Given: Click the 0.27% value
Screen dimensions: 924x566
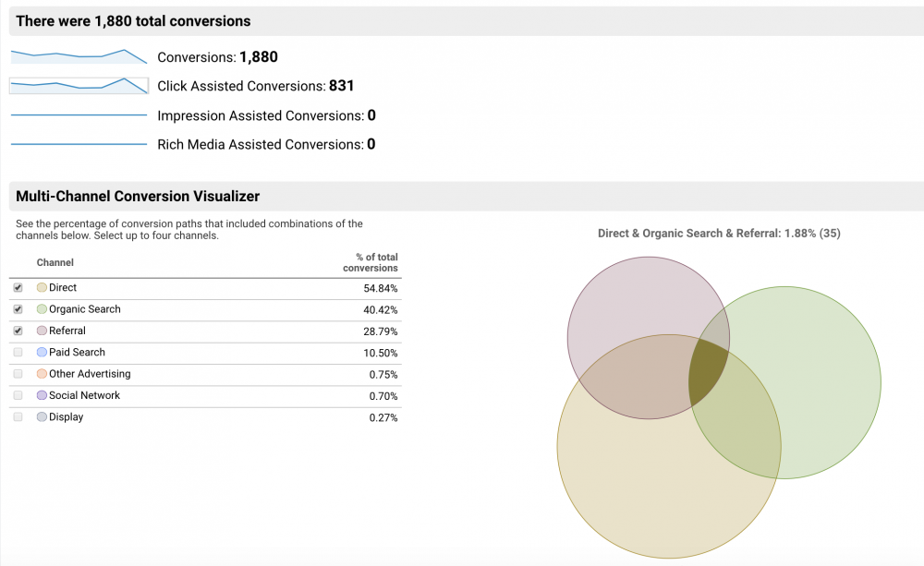Looking at the screenshot, I should (x=383, y=418).
